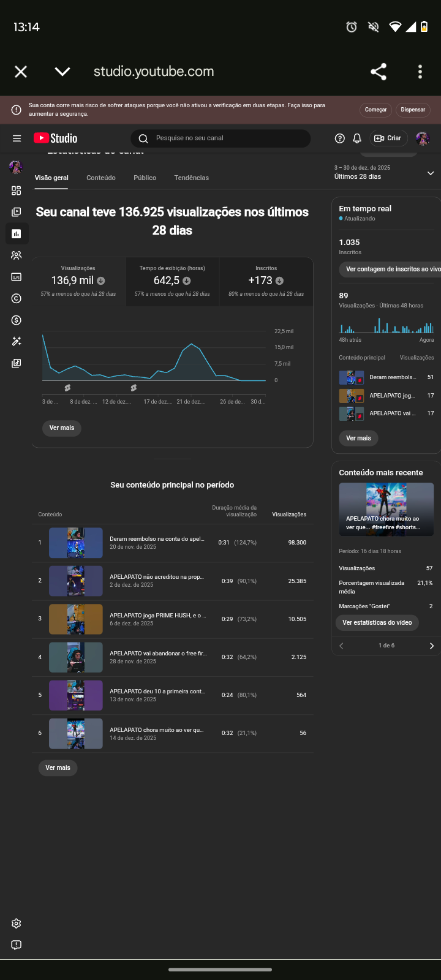Open Audio library icon in sidebar
The image size is (441, 980).
pyautogui.click(x=17, y=363)
